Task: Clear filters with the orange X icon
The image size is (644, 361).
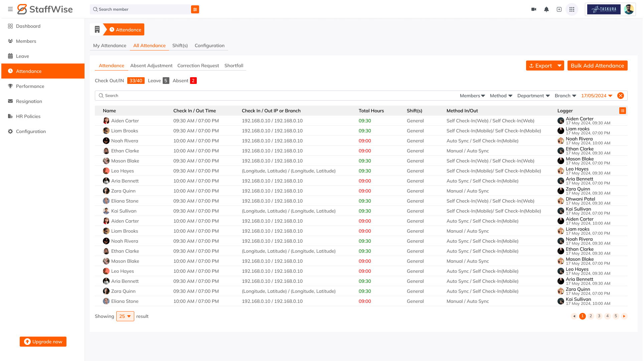Action: [621, 96]
